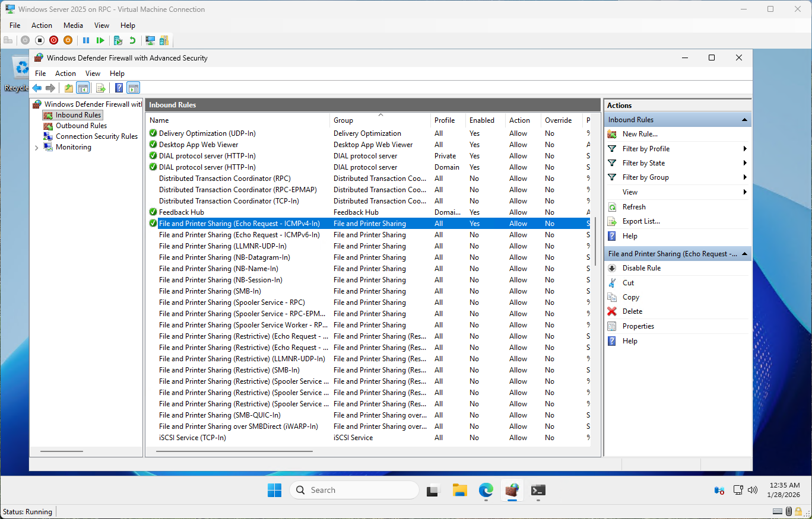Click the red Delete icon in Actions
The width and height of the screenshot is (812, 519).
point(612,311)
